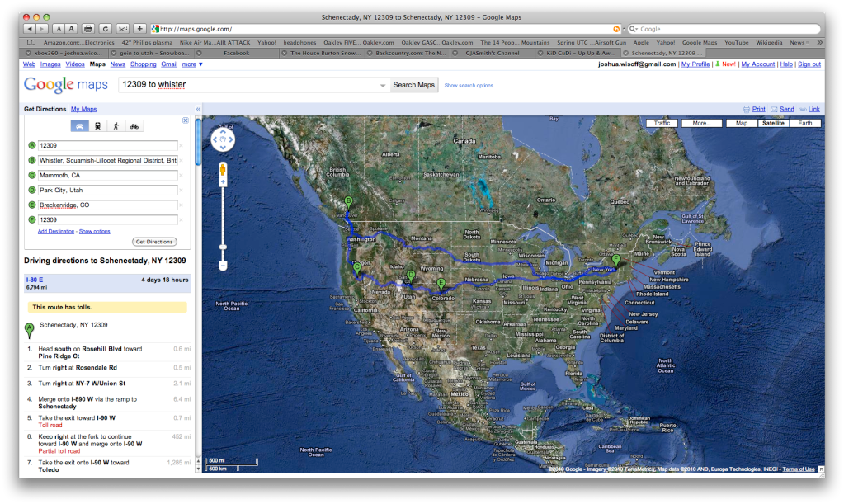Pan the map up with arrow control

click(223, 131)
